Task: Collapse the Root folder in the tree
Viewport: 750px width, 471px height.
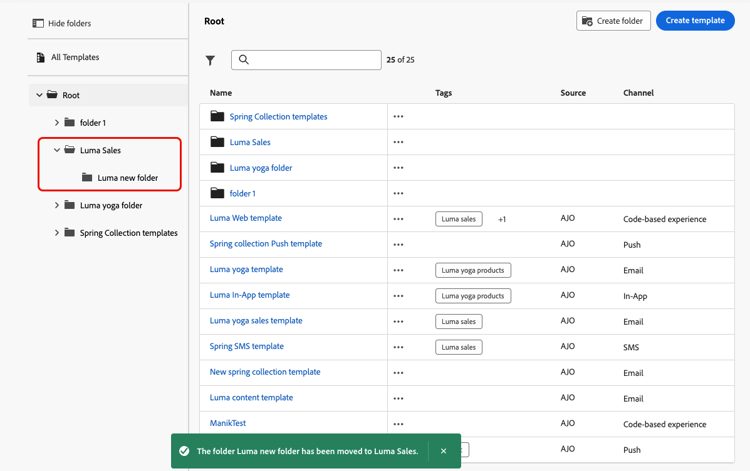Action: point(40,95)
